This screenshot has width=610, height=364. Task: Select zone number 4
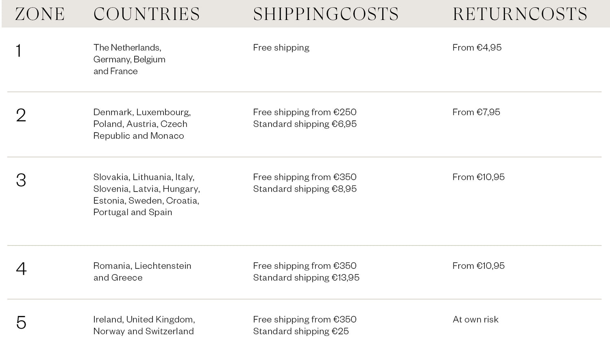(21, 269)
